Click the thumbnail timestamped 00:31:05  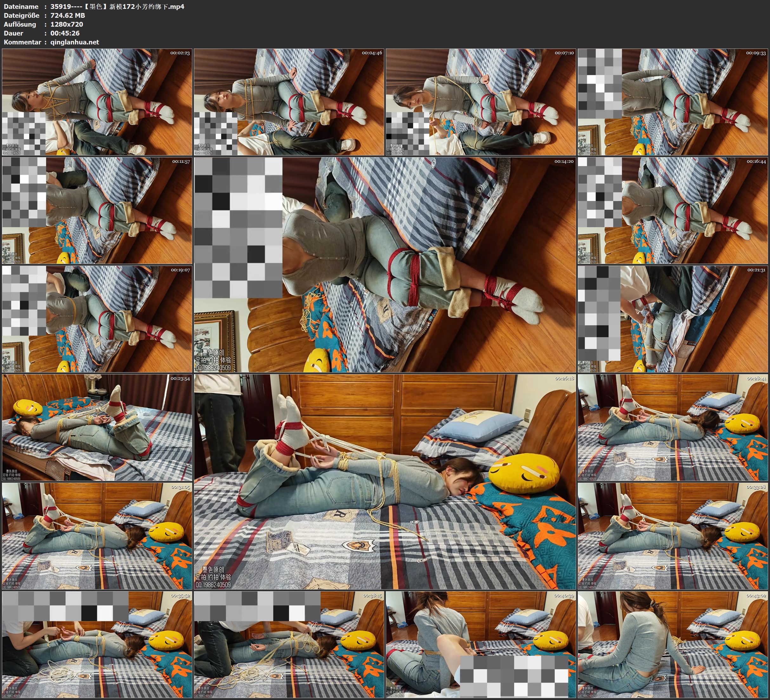tap(97, 536)
